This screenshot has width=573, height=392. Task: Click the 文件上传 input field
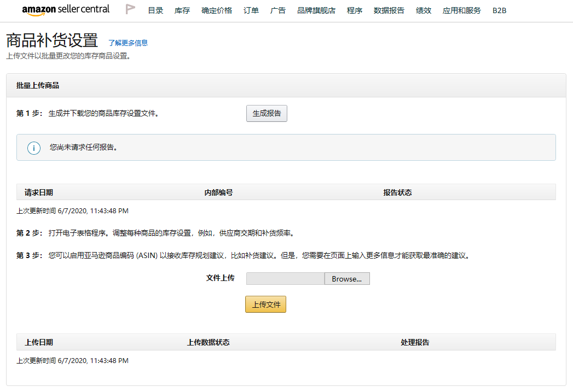[285, 278]
